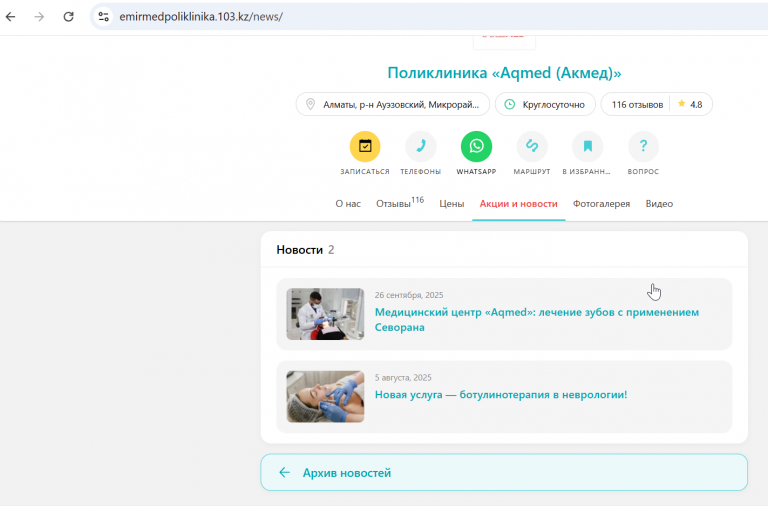Open Телефоны phone icon
This screenshot has height=506, width=768.
point(421,146)
